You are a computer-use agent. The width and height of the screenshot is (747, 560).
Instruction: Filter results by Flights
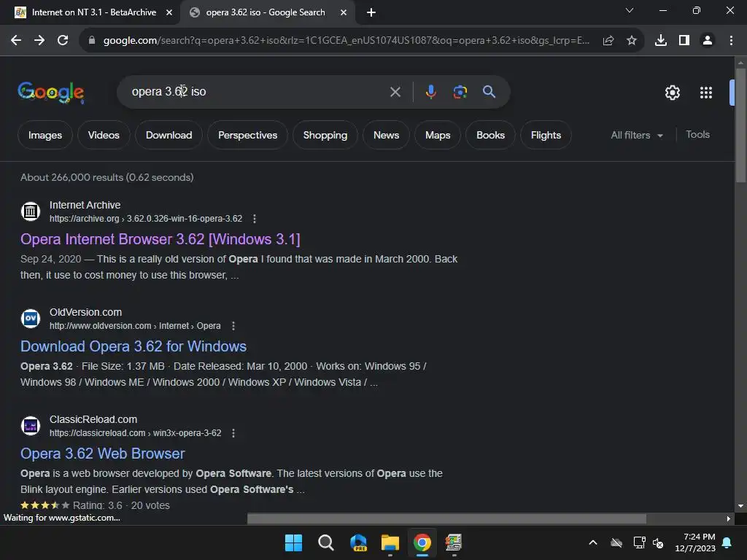(x=546, y=135)
